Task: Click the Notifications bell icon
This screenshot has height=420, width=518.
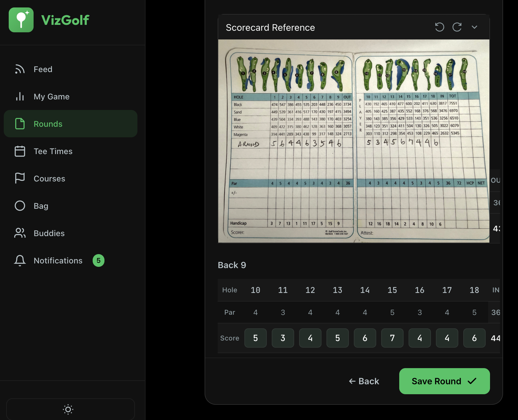Action: tap(20, 260)
